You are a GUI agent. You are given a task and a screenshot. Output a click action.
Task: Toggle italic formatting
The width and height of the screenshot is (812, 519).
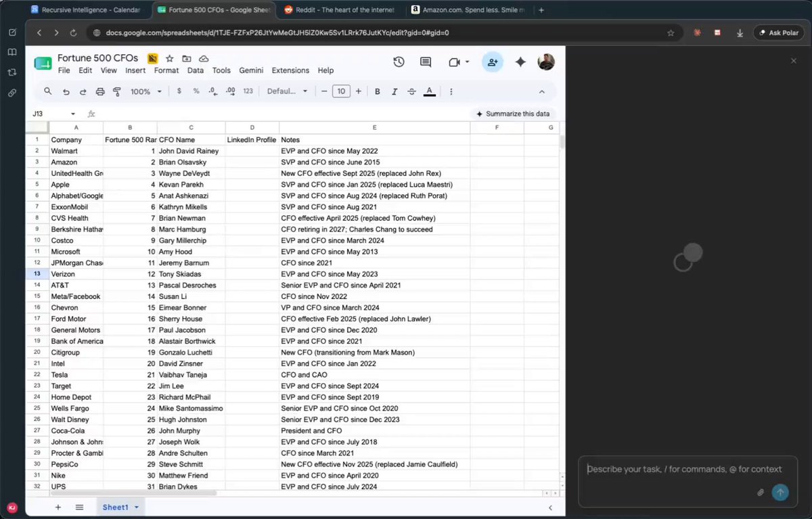point(394,91)
